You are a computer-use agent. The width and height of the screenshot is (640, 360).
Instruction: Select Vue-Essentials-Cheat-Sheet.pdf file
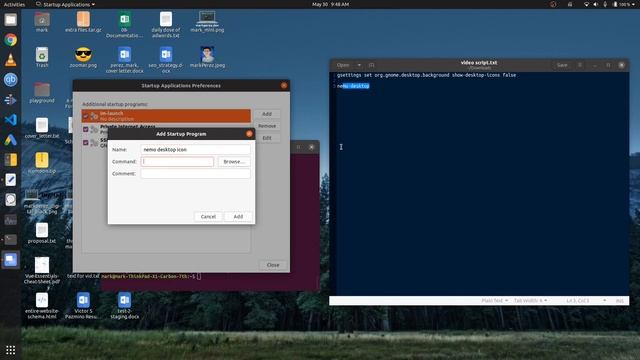(42, 271)
